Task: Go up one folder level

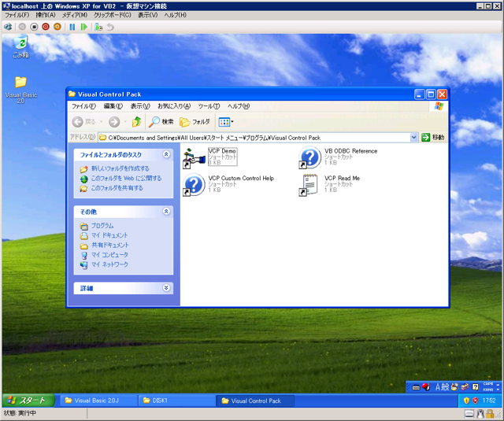Action: pyautogui.click(x=136, y=122)
